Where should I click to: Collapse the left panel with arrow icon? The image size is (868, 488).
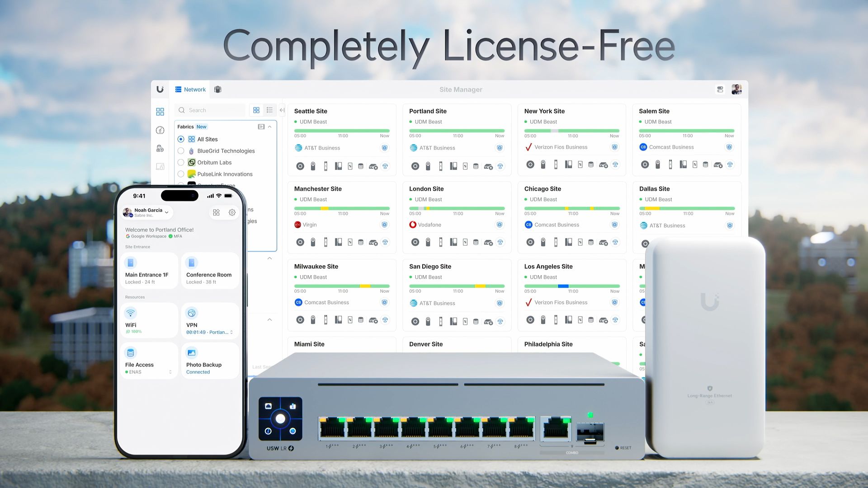click(282, 110)
